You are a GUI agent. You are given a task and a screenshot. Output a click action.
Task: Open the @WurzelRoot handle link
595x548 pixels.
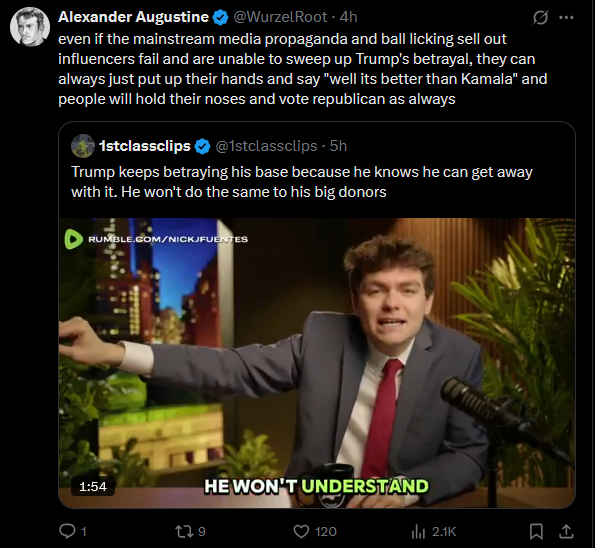tap(280, 17)
